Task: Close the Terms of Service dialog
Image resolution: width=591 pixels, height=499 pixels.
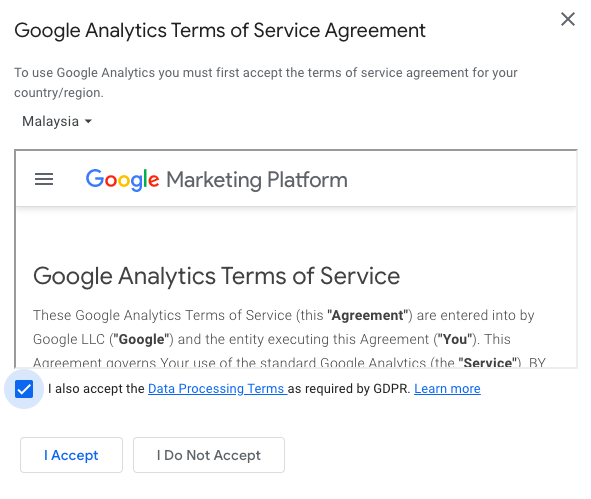Action: click(568, 19)
